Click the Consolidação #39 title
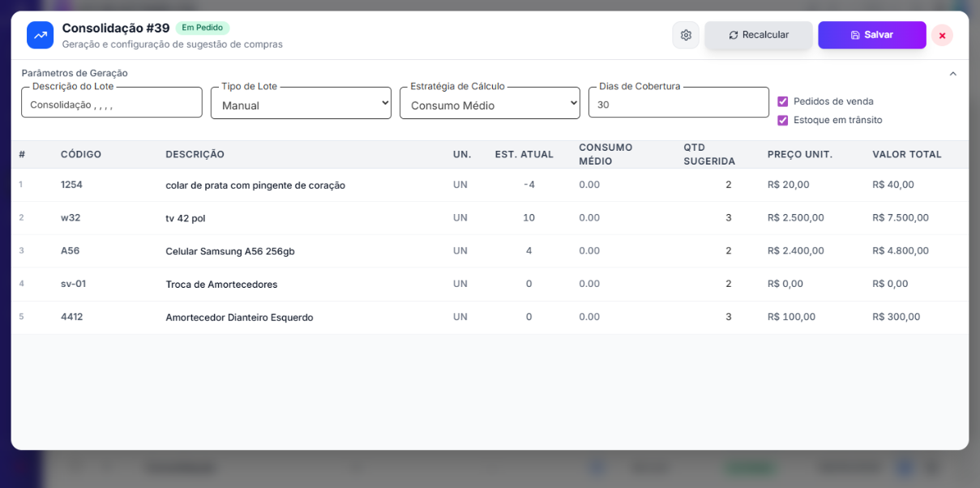 116,28
